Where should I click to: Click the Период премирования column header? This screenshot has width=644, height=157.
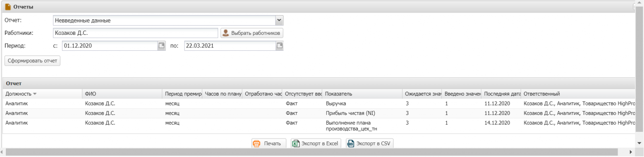pyautogui.click(x=182, y=94)
